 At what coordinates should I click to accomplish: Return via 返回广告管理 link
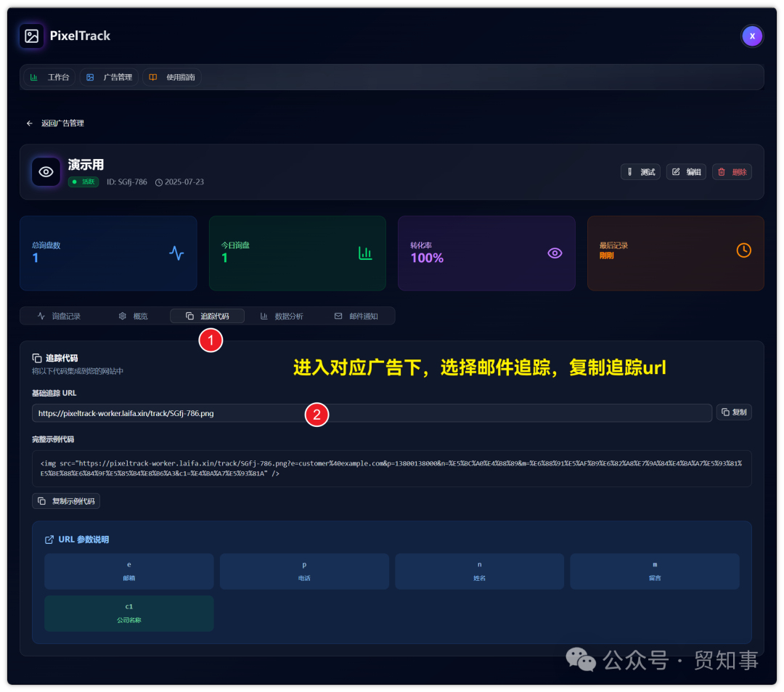62,123
